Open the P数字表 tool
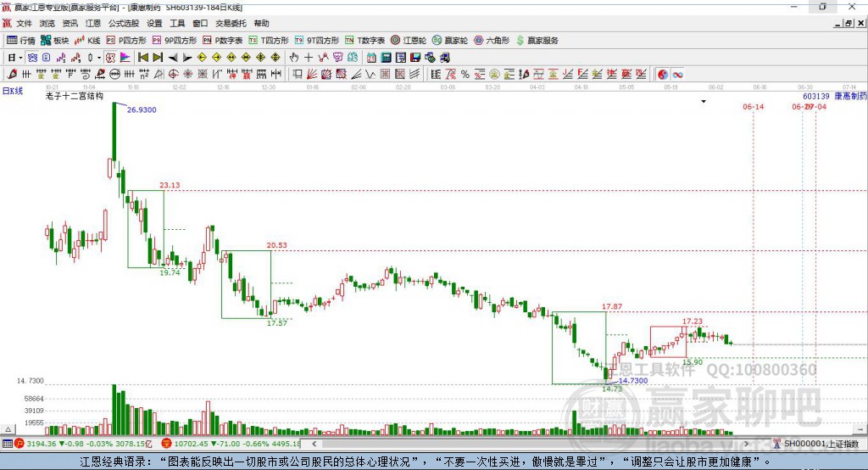 [223, 41]
